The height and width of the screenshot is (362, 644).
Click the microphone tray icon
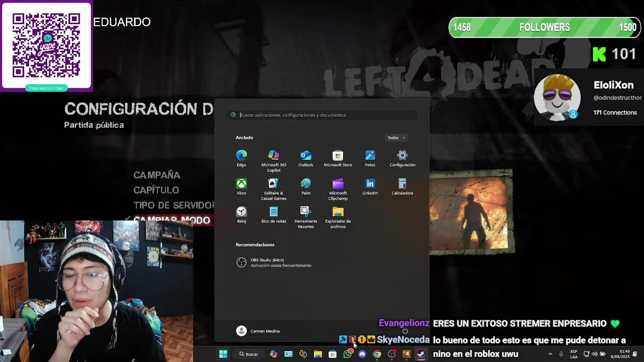pos(561,354)
